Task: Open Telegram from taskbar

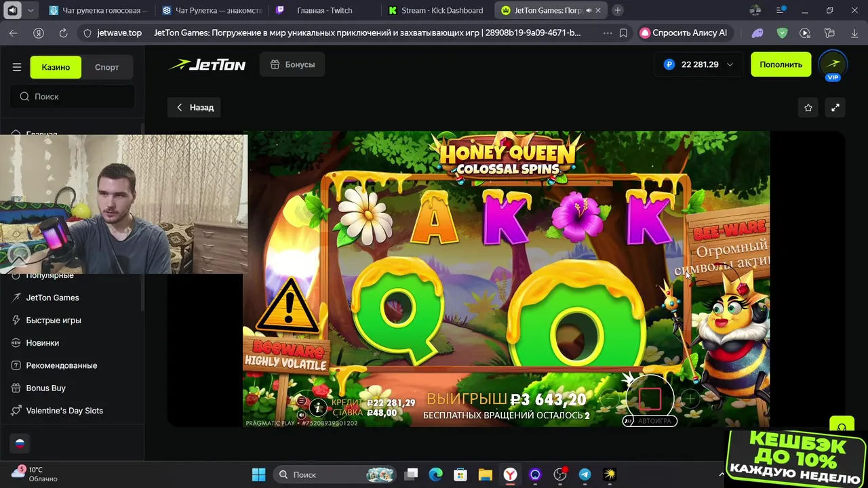Action: tap(585, 474)
